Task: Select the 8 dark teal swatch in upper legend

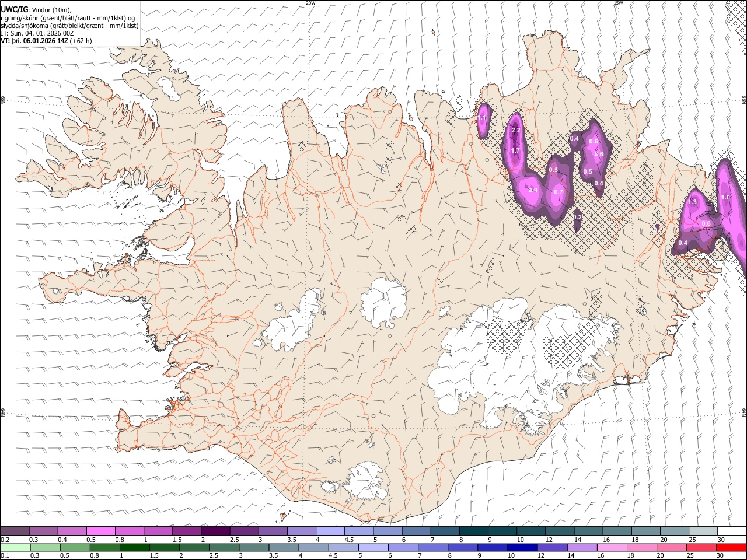Action: pyautogui.click(x=473, y=531)
